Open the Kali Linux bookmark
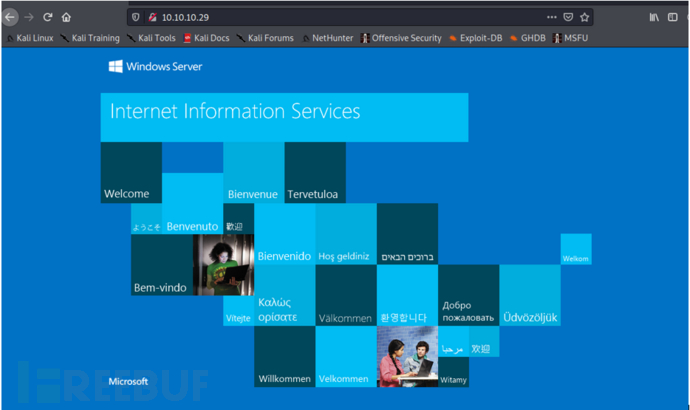The width and height of the screenshot is (690, 410). 30,38
